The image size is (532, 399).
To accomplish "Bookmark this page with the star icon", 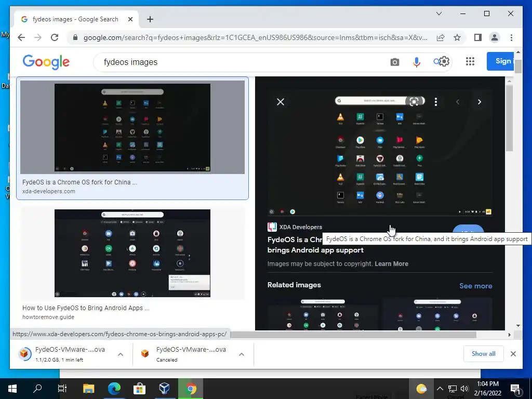I will click(457, 37).
